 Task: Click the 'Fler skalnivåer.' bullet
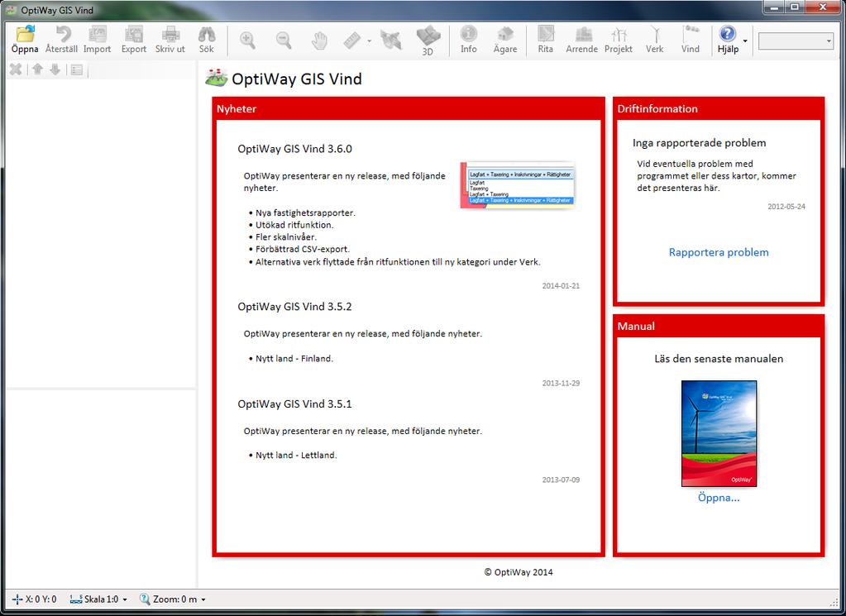pyautogui.click(x=286, y=236)
